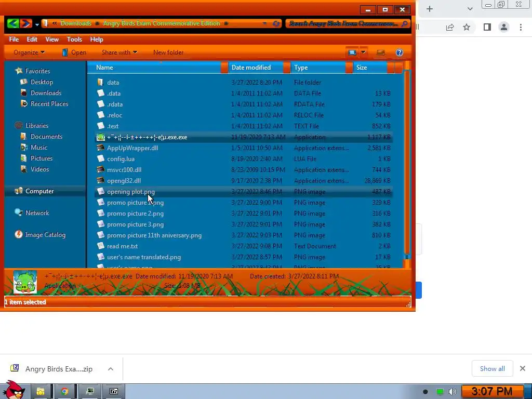The image size is (532, 399).
Task: Click the opengl32.dll file icon
Action: 100,180
